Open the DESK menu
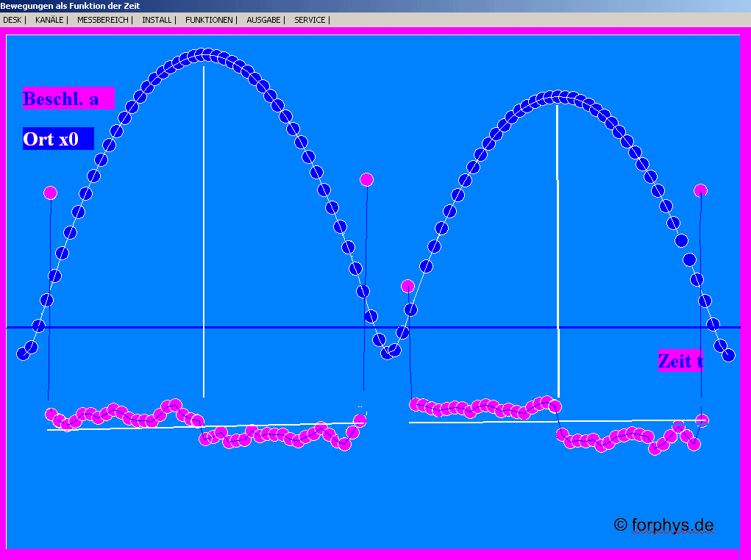Viewport: 751px width, 560px height. point(13,20)
